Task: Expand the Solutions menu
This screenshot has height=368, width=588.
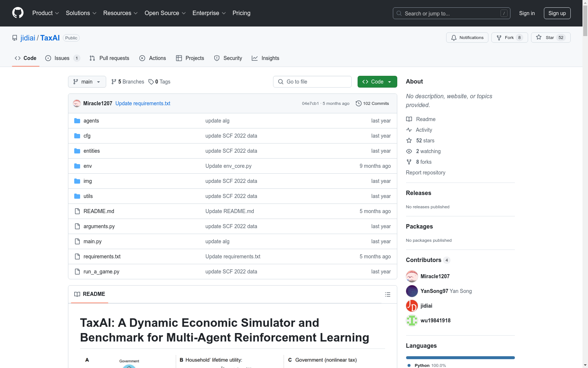Action: click(81, 13)
